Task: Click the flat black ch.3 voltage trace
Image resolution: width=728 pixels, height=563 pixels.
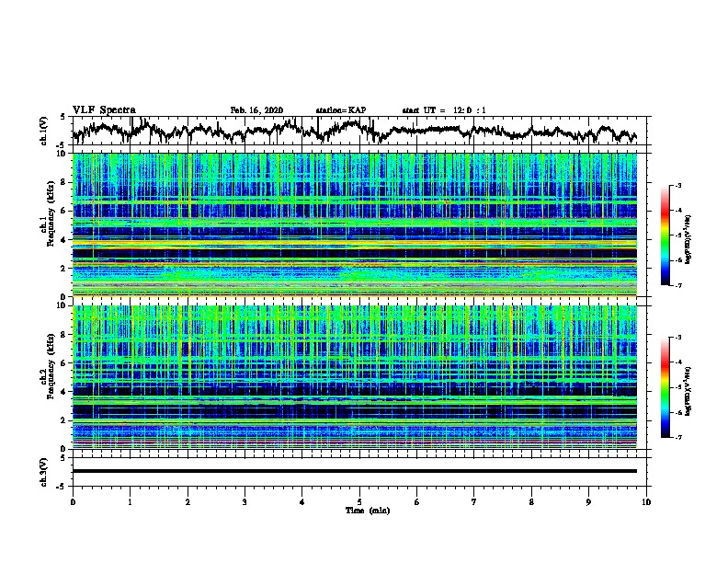Action: point(355,471)
